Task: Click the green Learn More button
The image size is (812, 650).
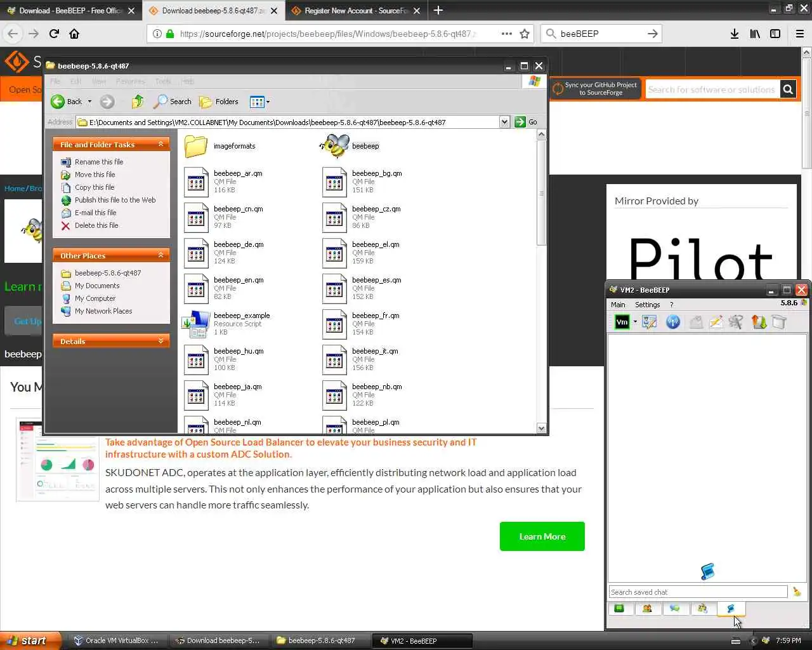Action: pos(542,536)
